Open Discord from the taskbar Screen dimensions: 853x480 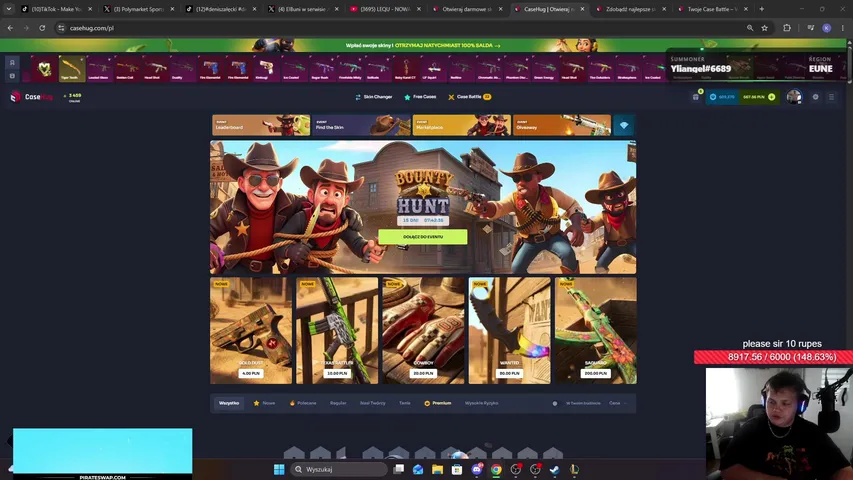pyautogui.click(x=477, y=469)
